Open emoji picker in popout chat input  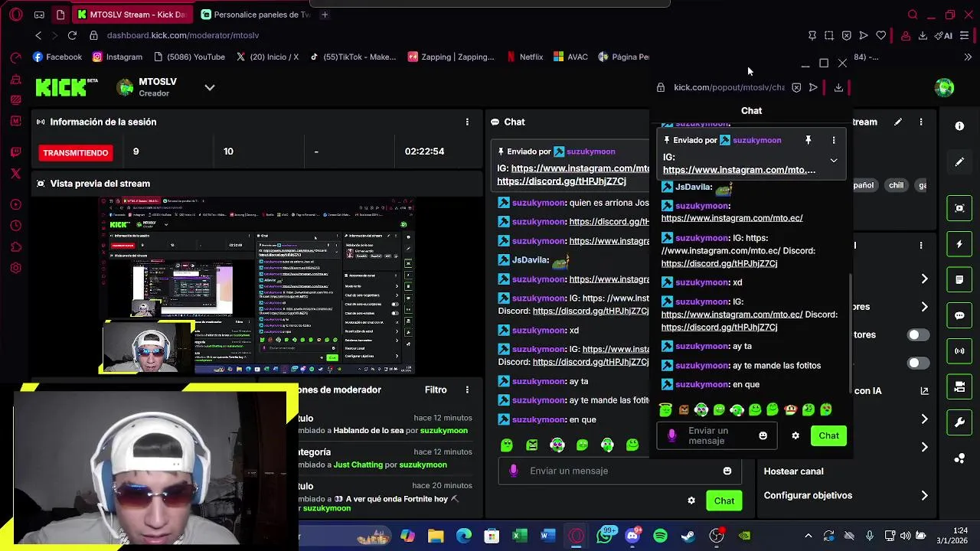(763, 435)
